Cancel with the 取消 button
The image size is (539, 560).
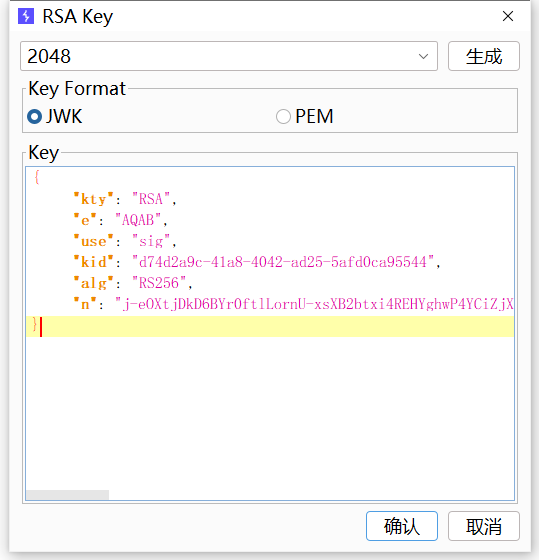pyautogui.click(x=484, y=526)
